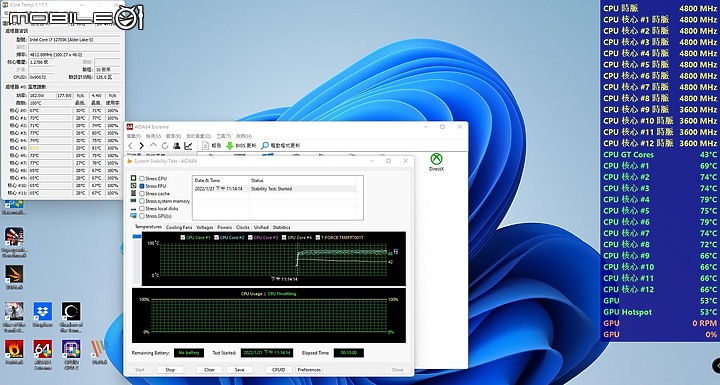Open the 工具(T) menu in AIDA64
The image size is (720, 385).
223,136
